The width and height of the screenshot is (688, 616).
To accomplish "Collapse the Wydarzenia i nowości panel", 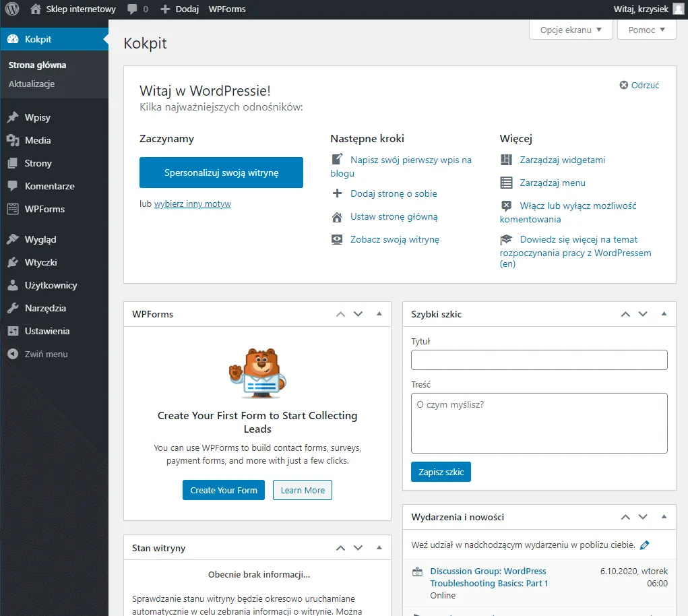I will click(664, 517).
